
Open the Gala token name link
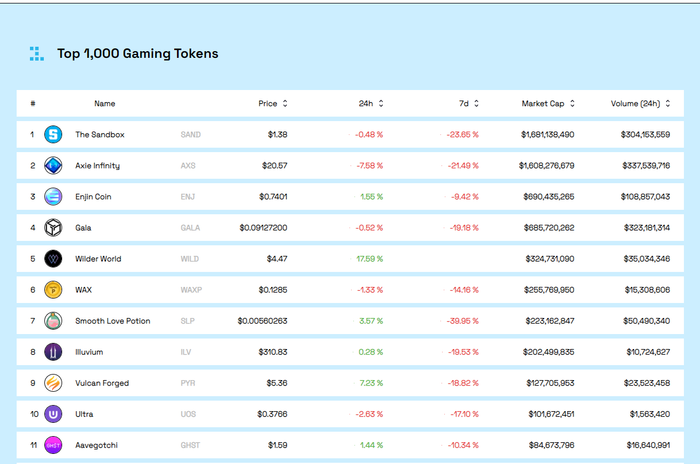coord(83,228)
